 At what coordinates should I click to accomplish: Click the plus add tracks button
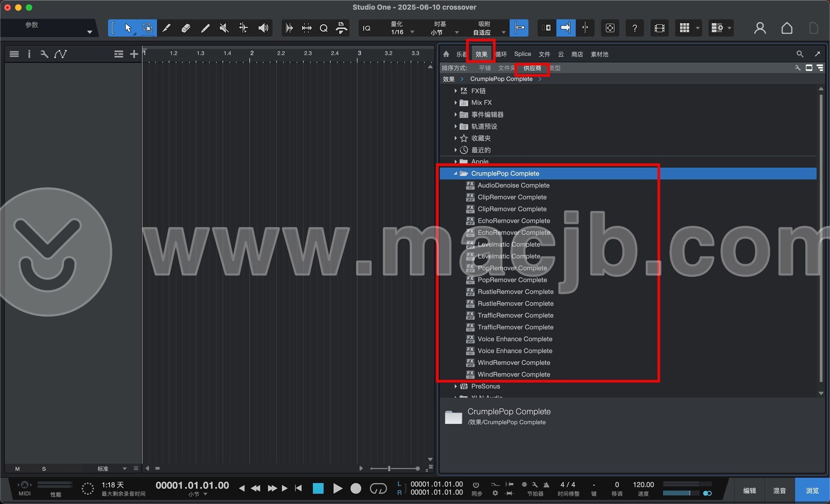[x=134, y=54]
